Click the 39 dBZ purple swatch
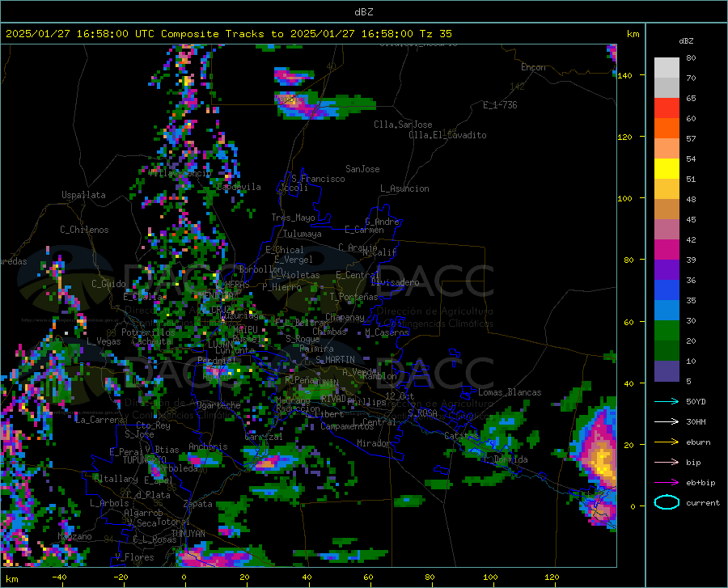Image resolution: width=728 pixels, height=588 pixels. (x=667, y=269)
